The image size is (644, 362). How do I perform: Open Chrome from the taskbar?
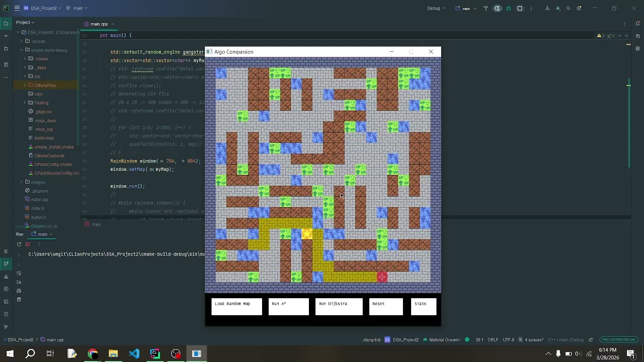tap(93, 353)
